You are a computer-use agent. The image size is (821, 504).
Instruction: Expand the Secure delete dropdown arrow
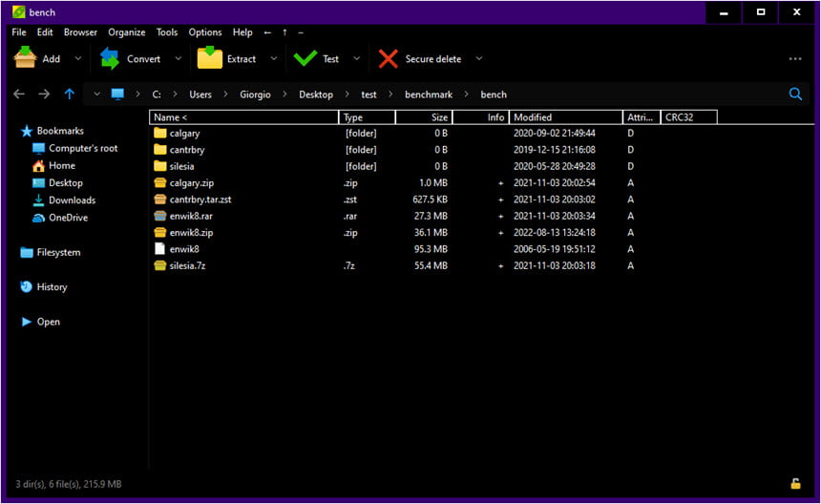click(x=479, y=58)
